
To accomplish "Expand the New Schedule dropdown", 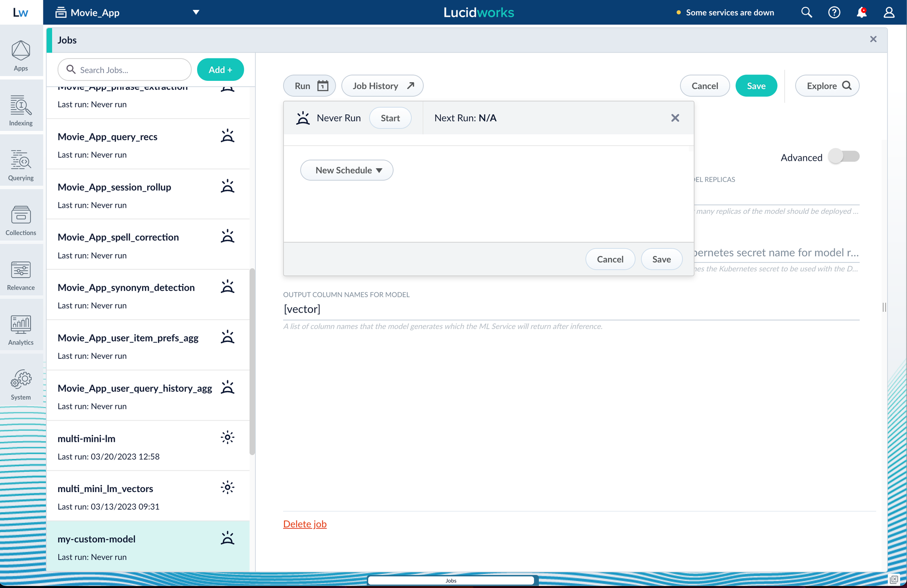I will click(347, 170).
